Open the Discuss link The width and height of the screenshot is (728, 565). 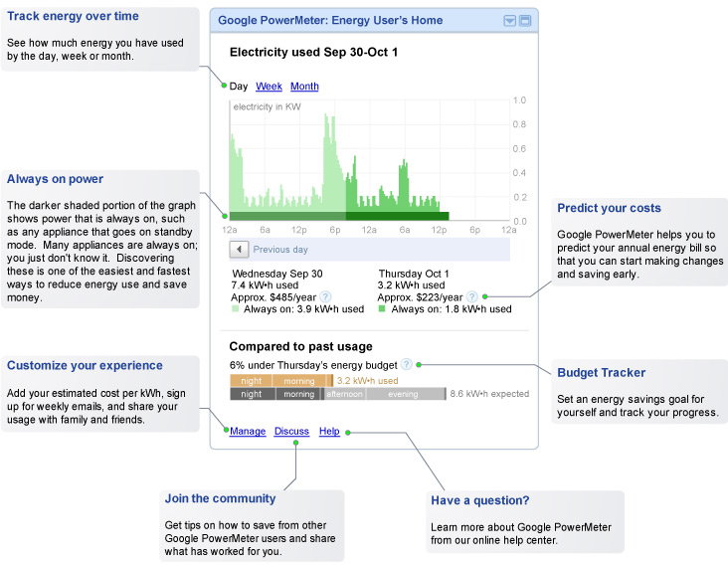[x=291, y=431]
